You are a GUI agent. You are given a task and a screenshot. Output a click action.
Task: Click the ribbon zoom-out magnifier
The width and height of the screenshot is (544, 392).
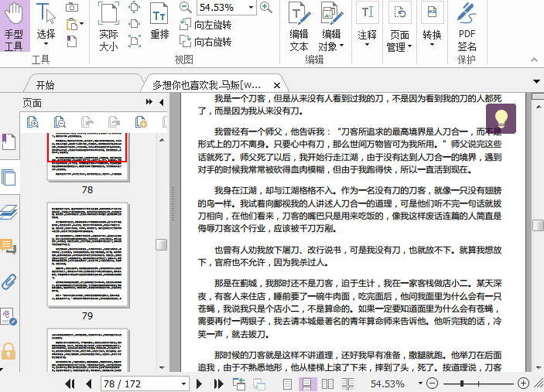tap(186, 7)
